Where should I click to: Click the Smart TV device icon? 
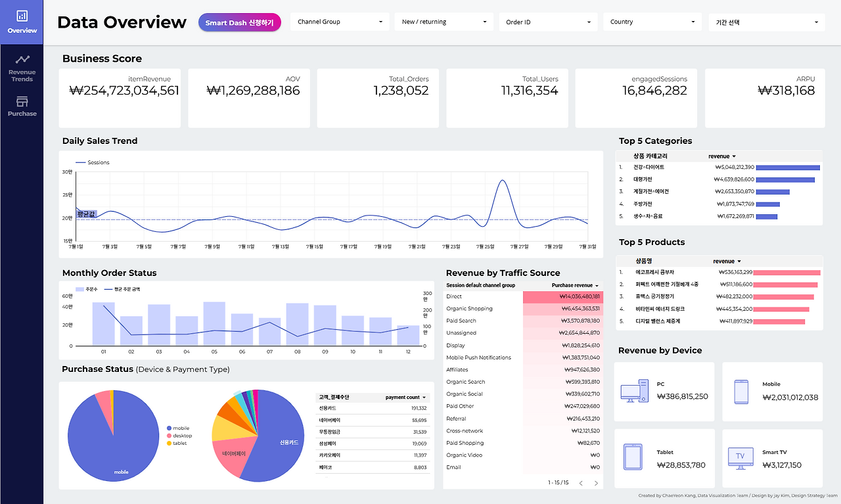pos(740,457)
